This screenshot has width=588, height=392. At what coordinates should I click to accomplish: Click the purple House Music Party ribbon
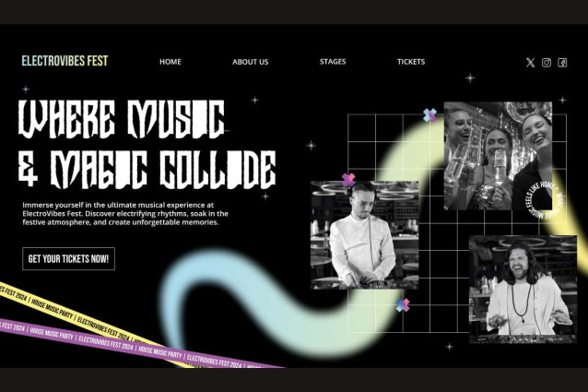pos(138,344)
